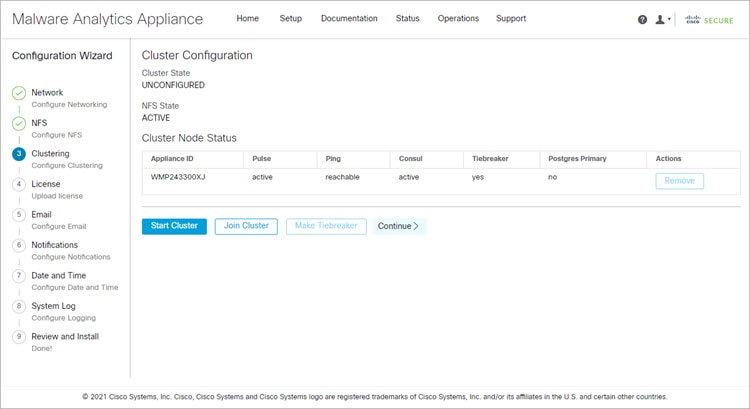The height and width of the screenshot is (409, 750).
Task: Click the Join Cluster button
Action: coord(246,226)
